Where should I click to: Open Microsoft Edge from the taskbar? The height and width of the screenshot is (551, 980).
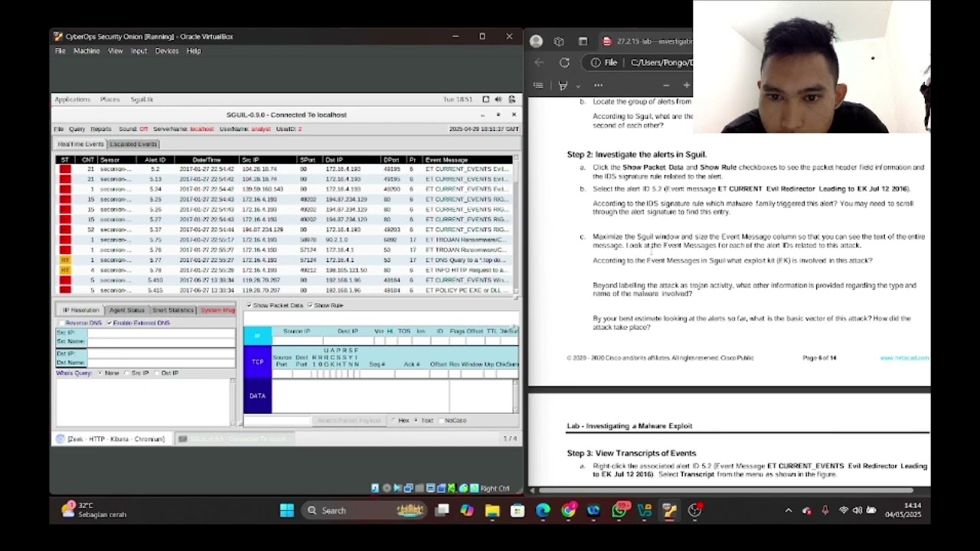point(543,510)
